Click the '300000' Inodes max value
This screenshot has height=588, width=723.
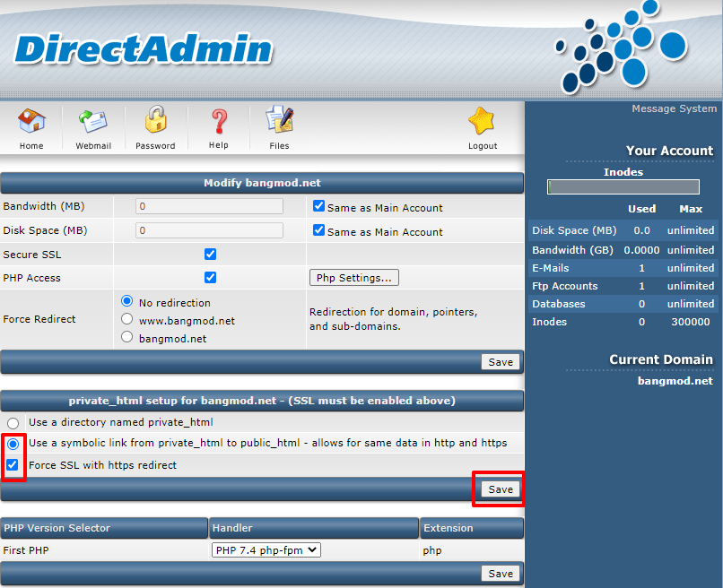click(x=691, y=322)
